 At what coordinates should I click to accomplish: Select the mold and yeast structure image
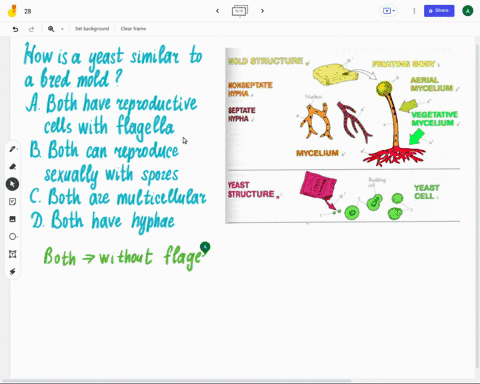[x=343, y=136]
